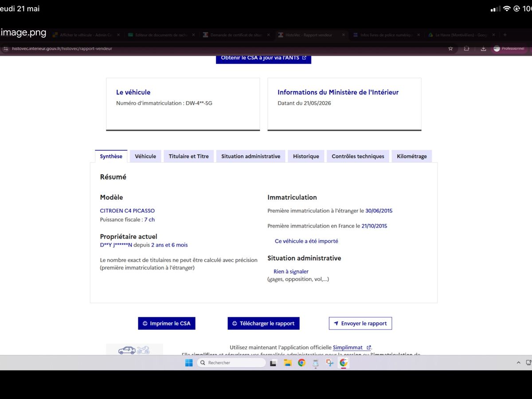Click the '2 ans et 6 mois' duration
The image size is (532, 399).
(x=169, y=245)
